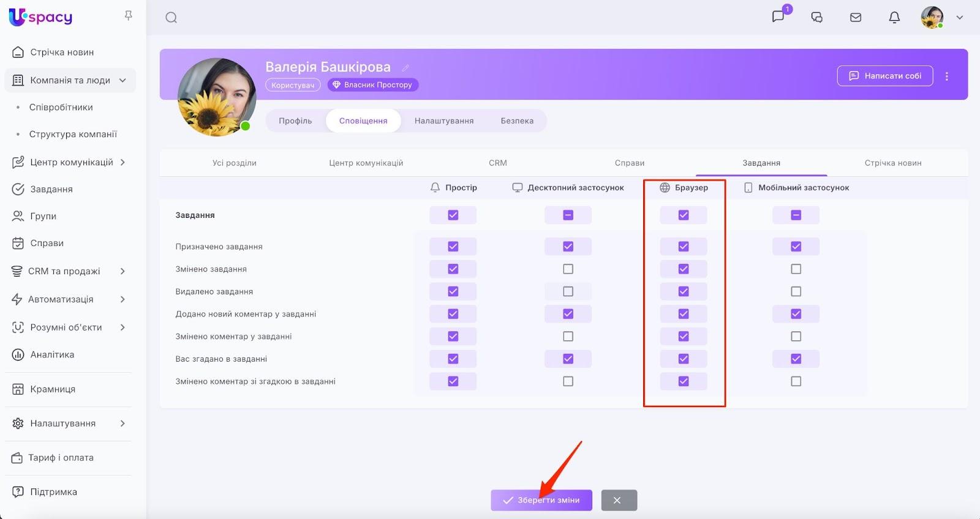Toggle desktop app checkbox for Завдання header row
980x519 pixels.
pos(568,215)
